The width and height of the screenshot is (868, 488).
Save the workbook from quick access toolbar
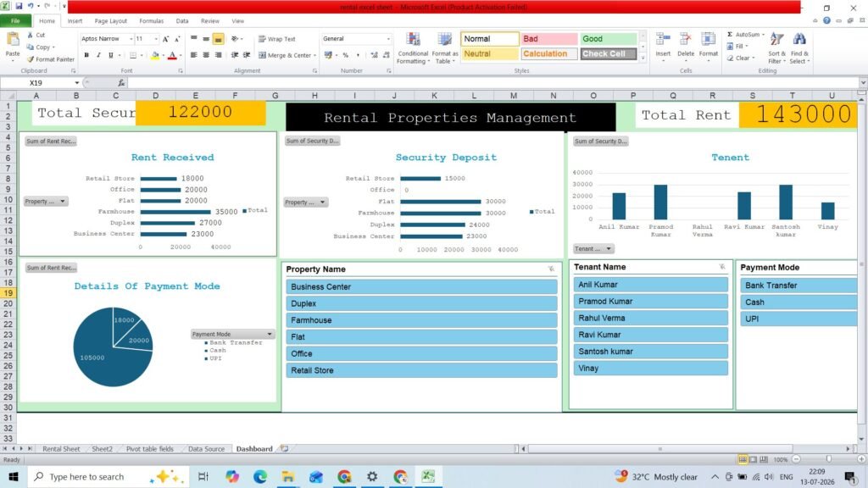19,6
